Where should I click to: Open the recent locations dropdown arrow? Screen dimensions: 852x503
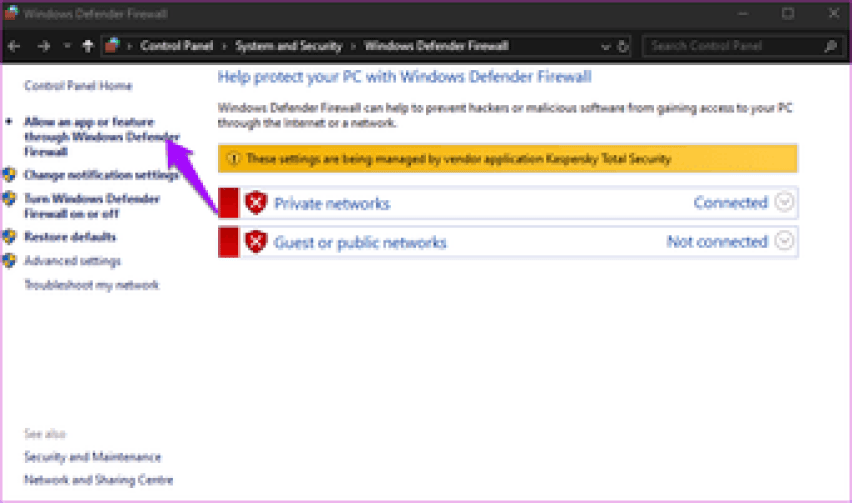67,46
